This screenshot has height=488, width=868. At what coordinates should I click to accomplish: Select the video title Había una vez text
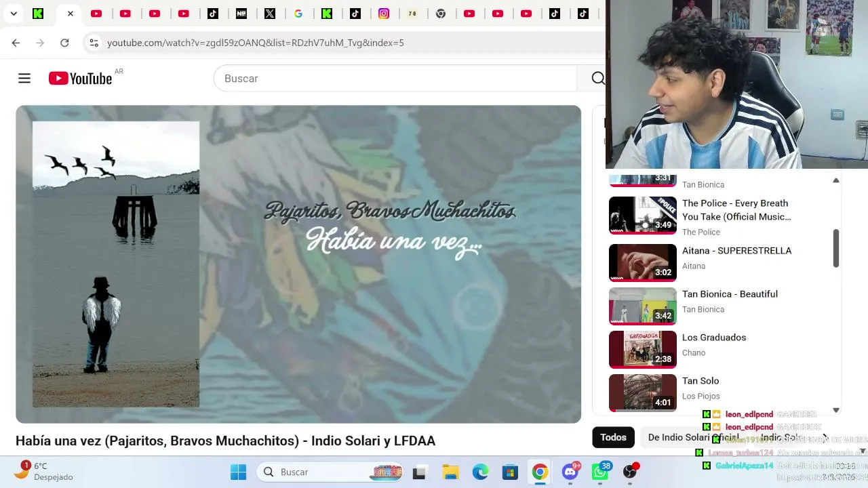[x=226, y=441]
